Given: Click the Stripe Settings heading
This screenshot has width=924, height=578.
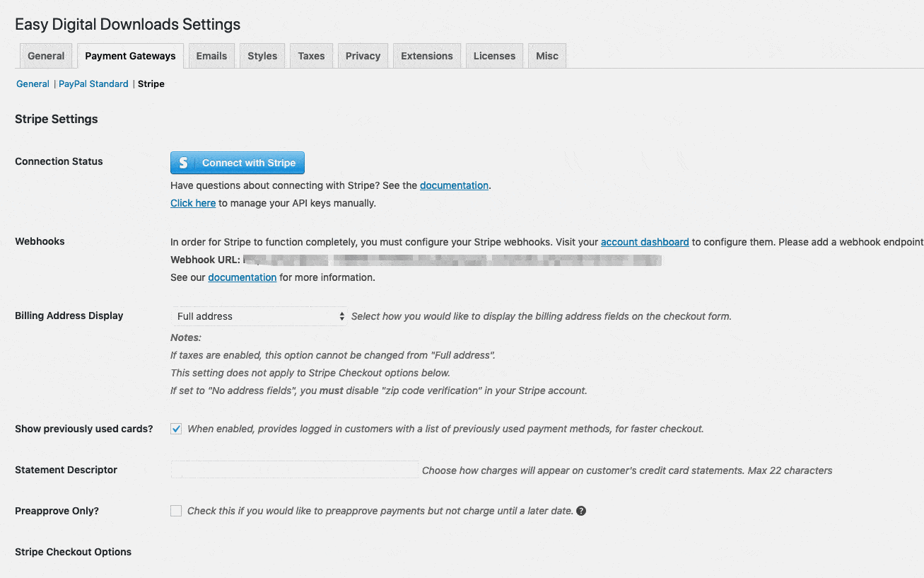Looking at the screenshot, I should 57,119.
